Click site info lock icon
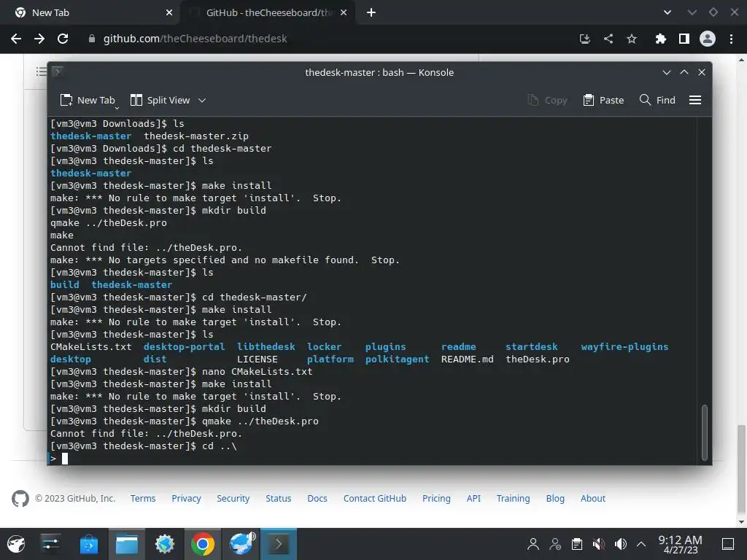This screenshot has height=560, width=747. point(91,39)
